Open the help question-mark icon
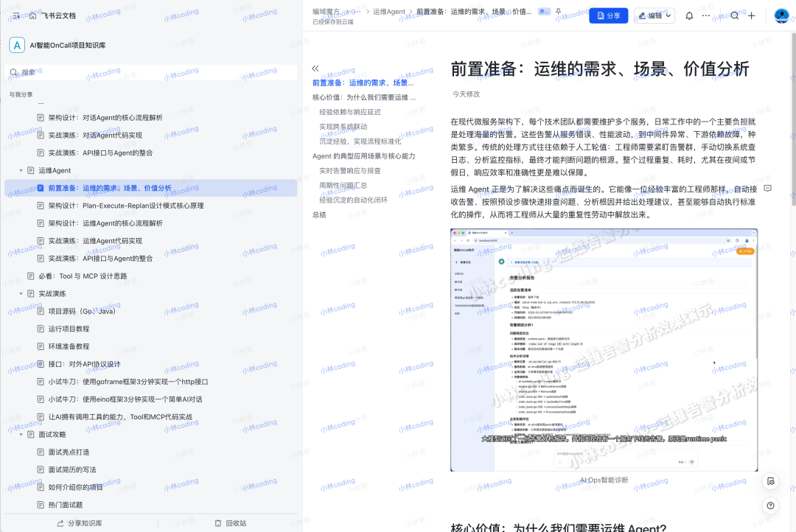 770,506
